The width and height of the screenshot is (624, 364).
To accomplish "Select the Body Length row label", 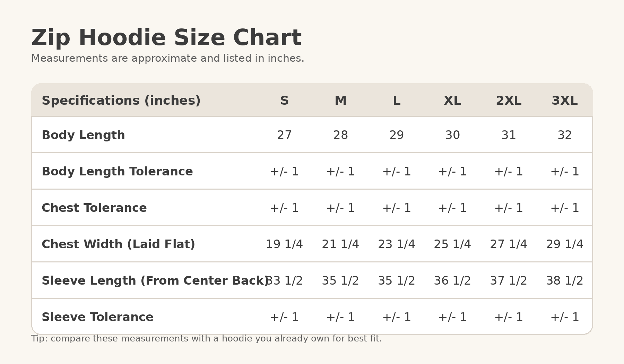I will pyautogui.click(x=83, y=135).
